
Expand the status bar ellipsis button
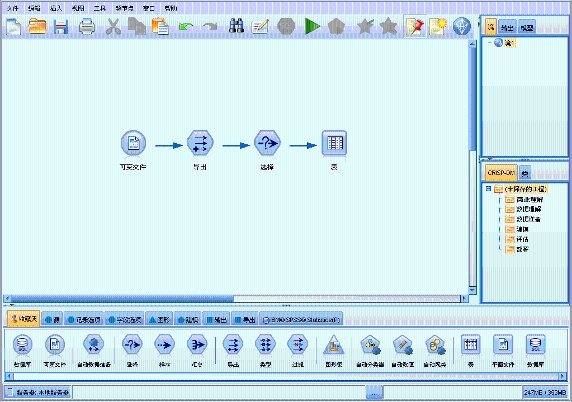pos(375,393)
